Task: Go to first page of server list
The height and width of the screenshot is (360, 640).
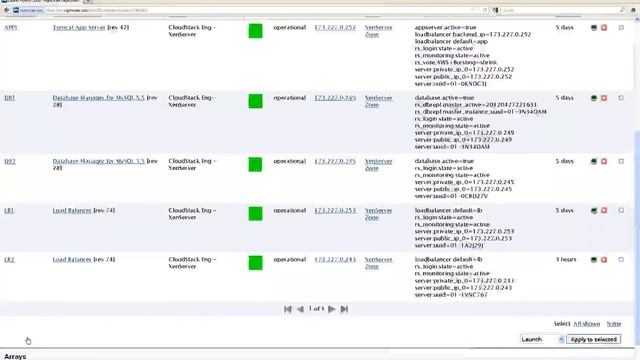Action: tap(288, 309)
